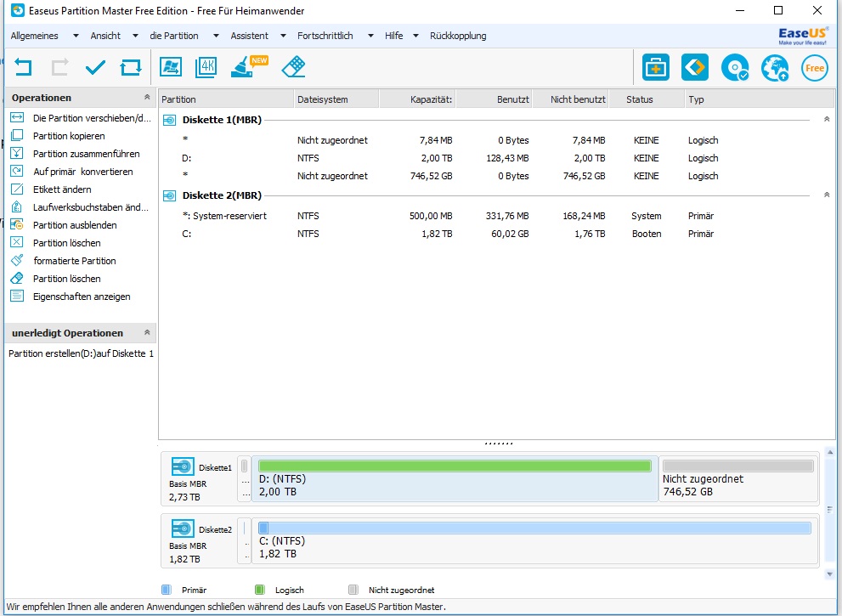Click Partition zusammenführen operation
This screenshot has width=842, height=616.
click(x=86, y=154)
